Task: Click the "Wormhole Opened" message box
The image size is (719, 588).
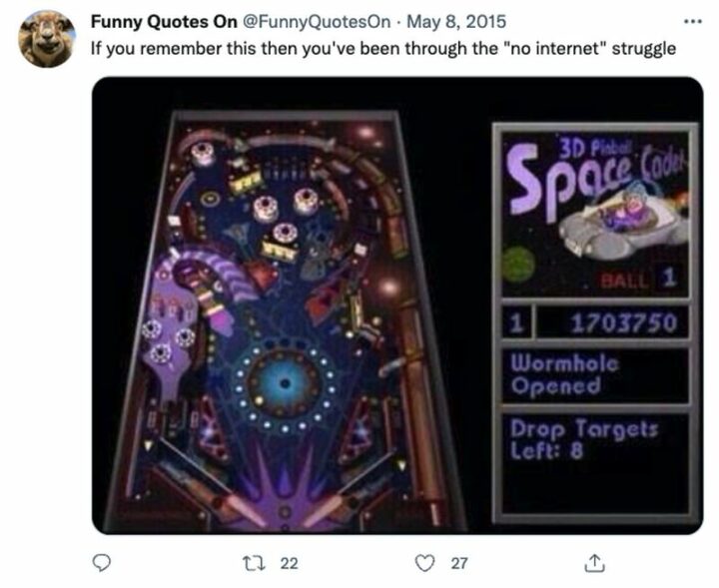Action: coord(594,373)
